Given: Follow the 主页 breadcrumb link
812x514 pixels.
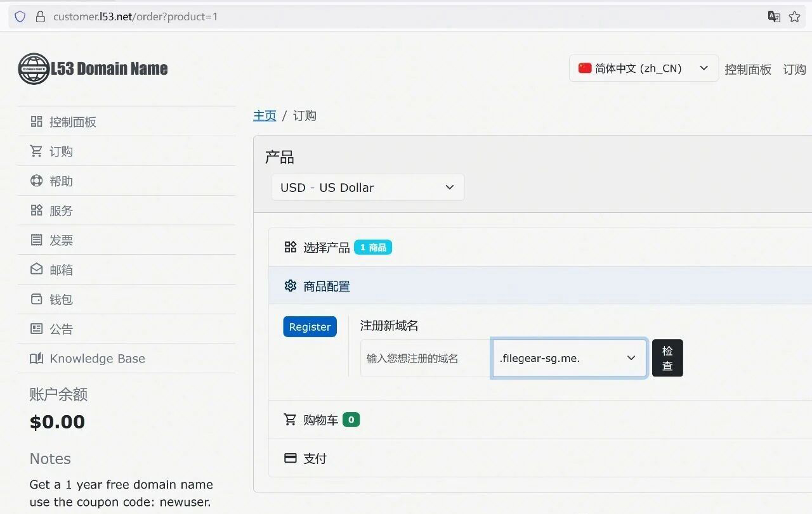Looking at the screenshot, I should tap(265, 115).
